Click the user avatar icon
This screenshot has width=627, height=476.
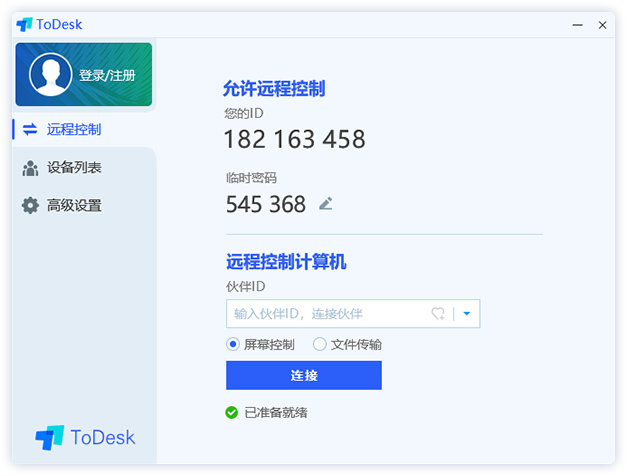point(50,74)
